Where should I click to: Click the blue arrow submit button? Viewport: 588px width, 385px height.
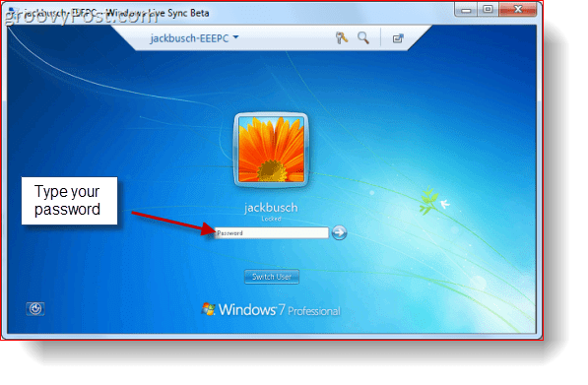340,232
